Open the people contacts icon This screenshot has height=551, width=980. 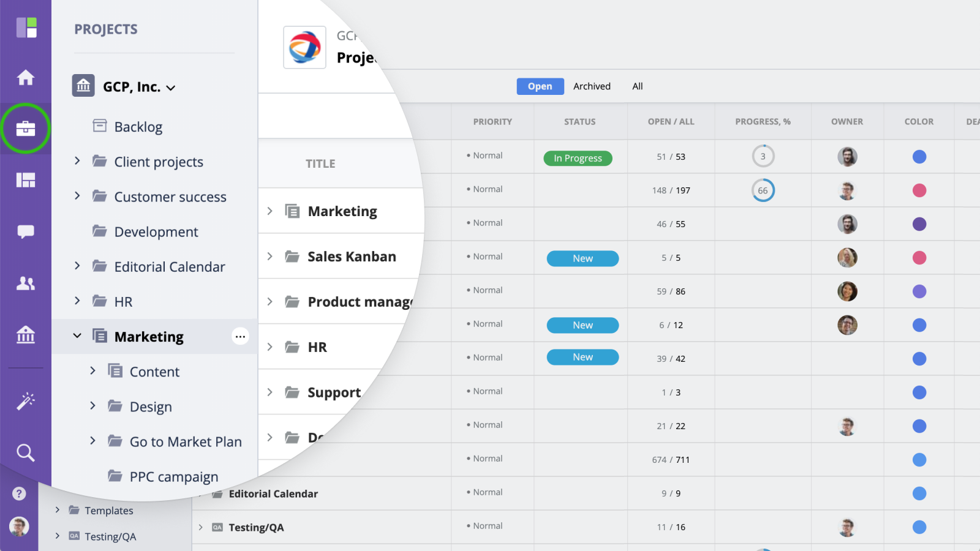(26, 283)
